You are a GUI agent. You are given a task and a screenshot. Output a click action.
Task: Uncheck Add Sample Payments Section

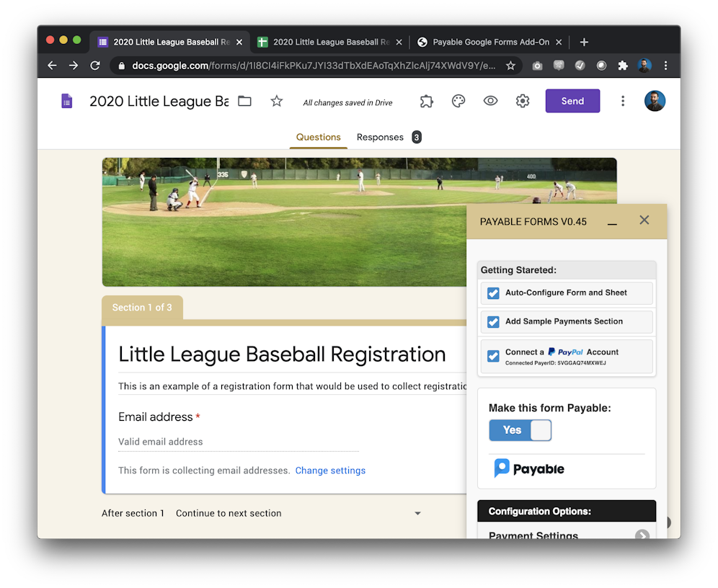point(493,322)
